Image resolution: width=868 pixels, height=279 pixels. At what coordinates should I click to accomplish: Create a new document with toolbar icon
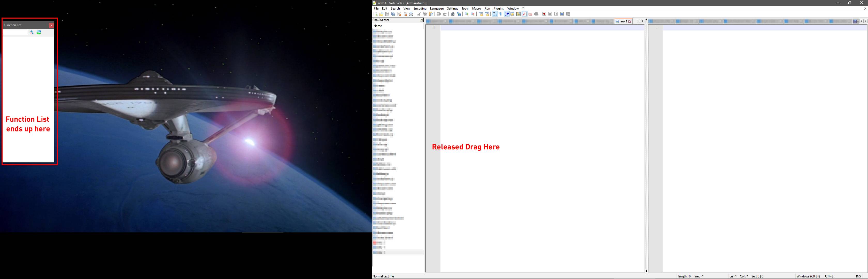point(375,14)
